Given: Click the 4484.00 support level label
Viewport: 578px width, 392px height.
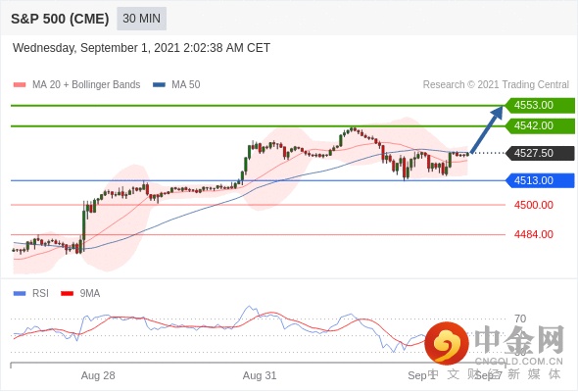Looking at the screenshot, I should (534, 234).
